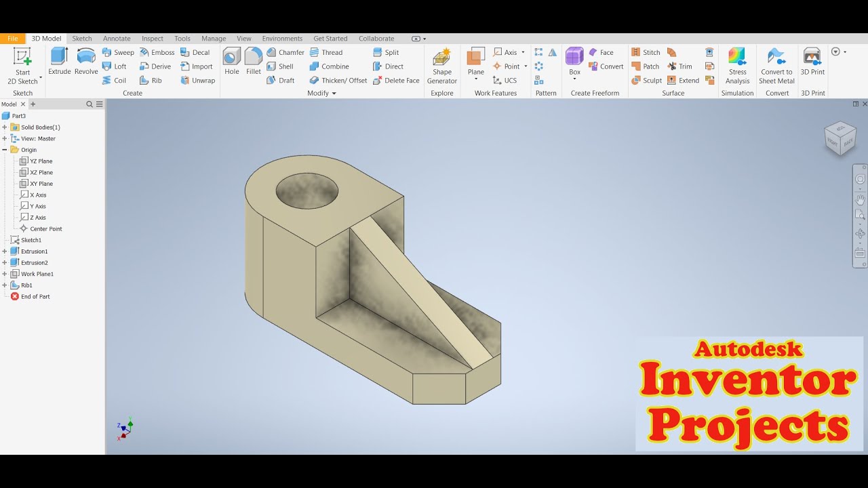
Task: Select Sketch1 in model tree
Action: tap(26, 240)
